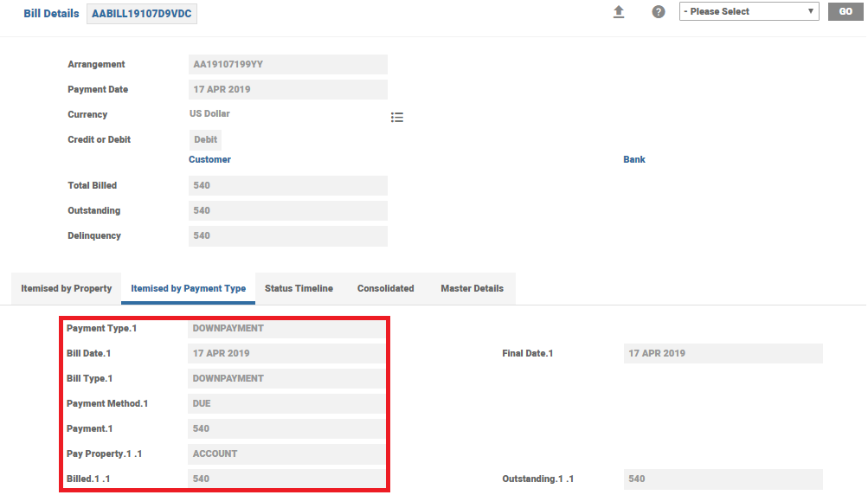The image size is (868, 495).
Task: Select Itemised by Payment Type tab
Action: click(188, 289)
